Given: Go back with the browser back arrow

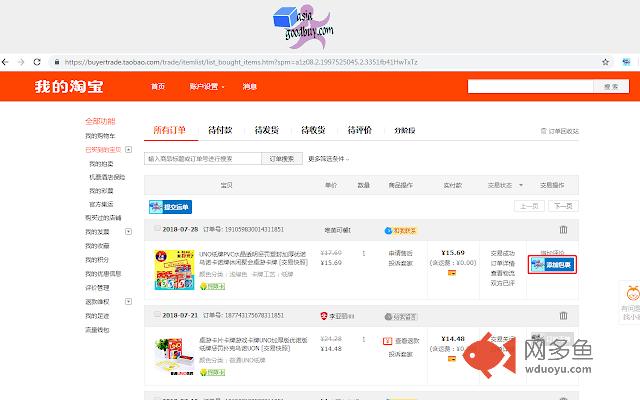Looking at the screenshot, I should click(5, 62).
